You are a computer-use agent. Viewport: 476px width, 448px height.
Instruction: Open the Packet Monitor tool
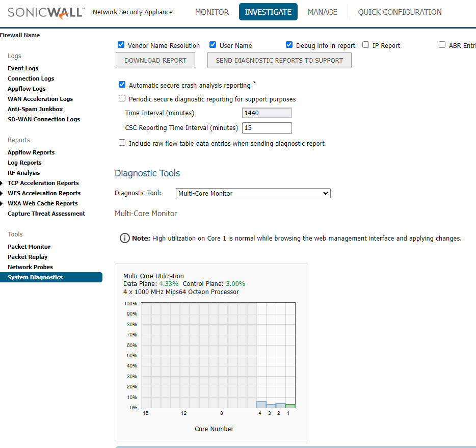tap(29, 247)
